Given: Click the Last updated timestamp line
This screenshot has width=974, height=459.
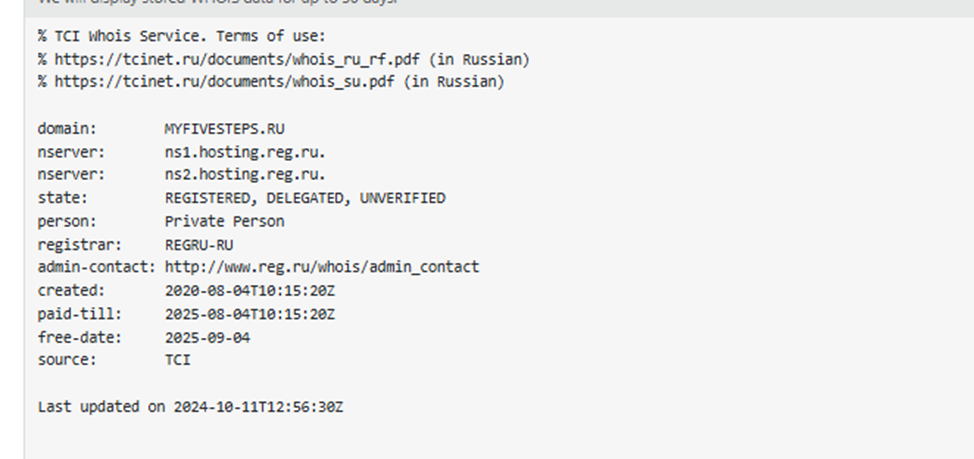Looking at the screenshot, I should pyautogui.click(x=190, y=407).
